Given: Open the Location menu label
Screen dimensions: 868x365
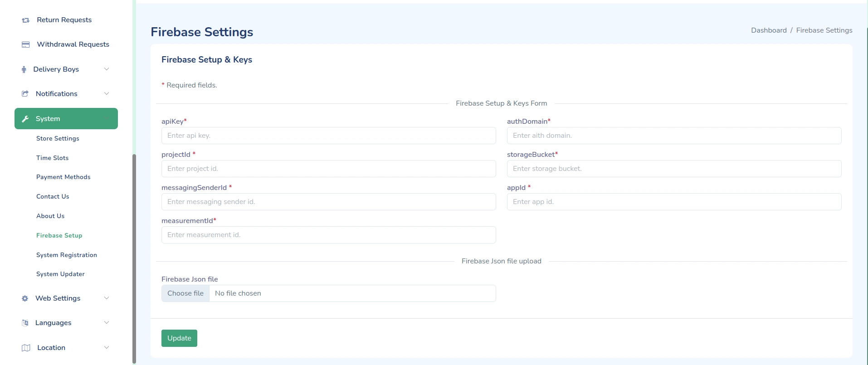Looking at the screenshot, I should click(51, 347).
